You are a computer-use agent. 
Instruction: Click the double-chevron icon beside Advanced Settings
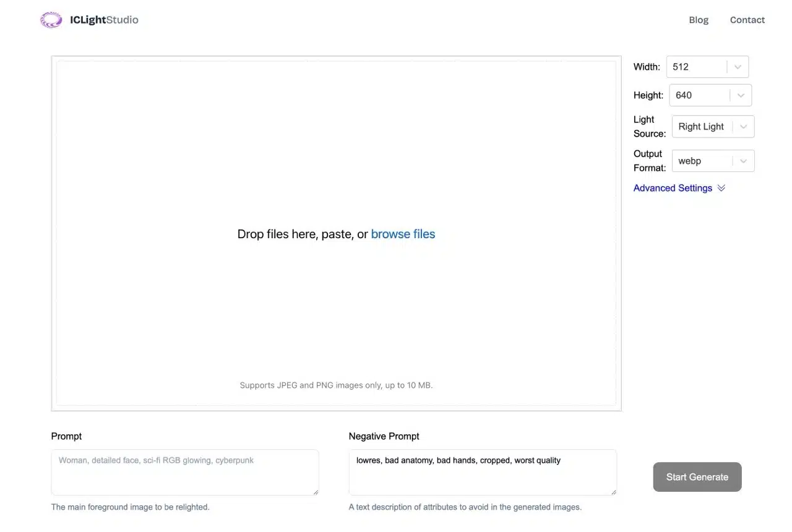tap(721, 188)
